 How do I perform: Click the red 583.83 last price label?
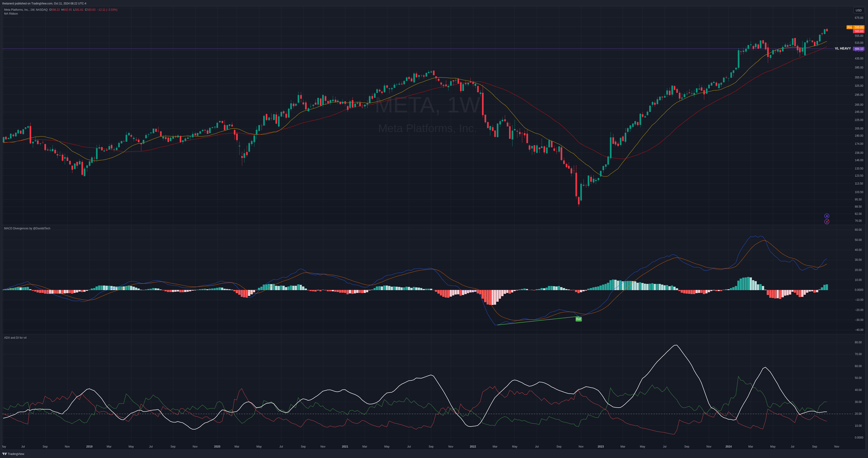858,31
